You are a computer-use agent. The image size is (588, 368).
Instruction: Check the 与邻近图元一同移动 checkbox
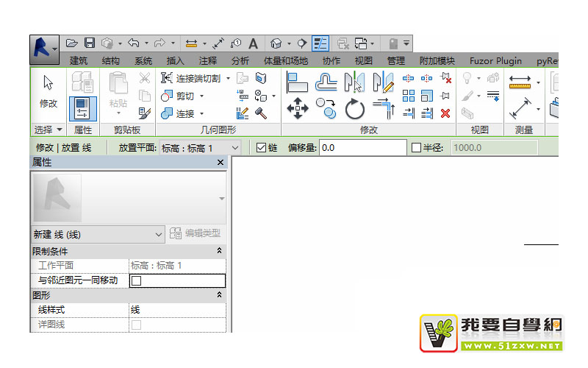pyautogui.click(x=136, y=280)
